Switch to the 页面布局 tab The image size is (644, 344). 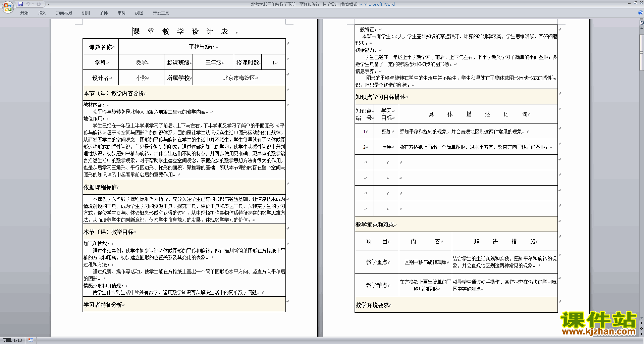(64, 13)
